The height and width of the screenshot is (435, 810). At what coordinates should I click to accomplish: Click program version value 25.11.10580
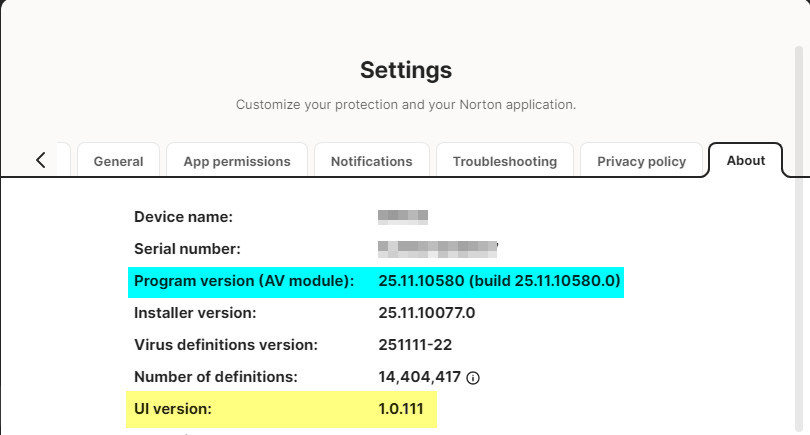point(499,281)
